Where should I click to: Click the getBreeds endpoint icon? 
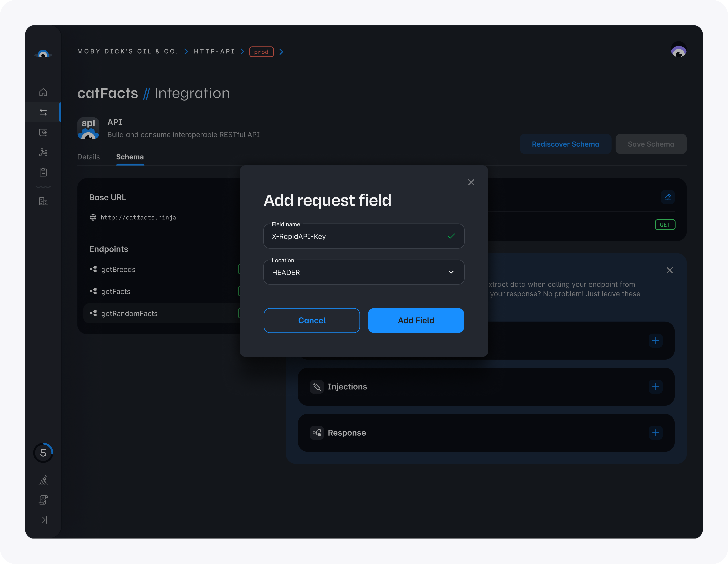pos(93,269)
